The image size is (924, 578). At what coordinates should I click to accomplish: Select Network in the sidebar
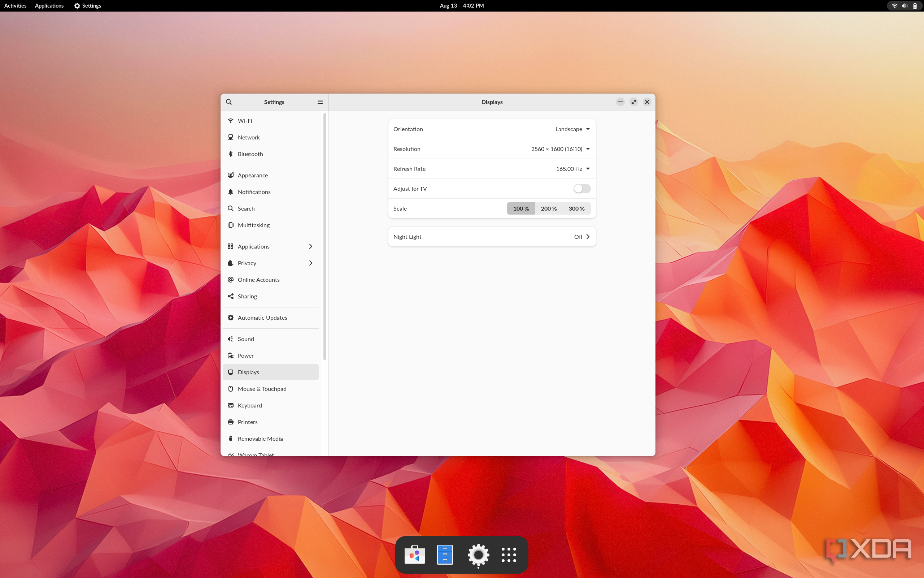pyautogui.click(x=270, y=137)
